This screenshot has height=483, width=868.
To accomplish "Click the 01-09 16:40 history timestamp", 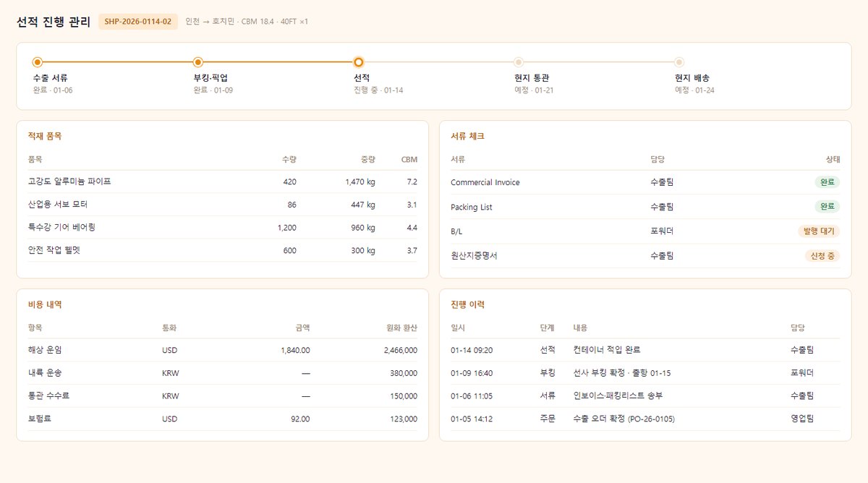I will [x=472, y=373].
